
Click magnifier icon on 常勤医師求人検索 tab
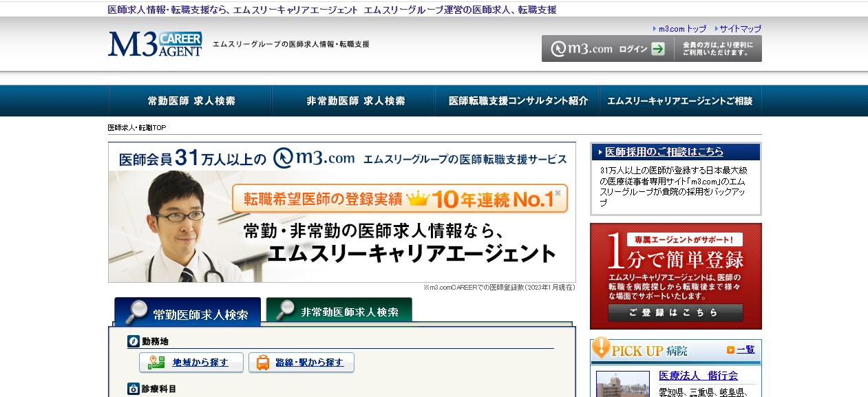point(136,312)
